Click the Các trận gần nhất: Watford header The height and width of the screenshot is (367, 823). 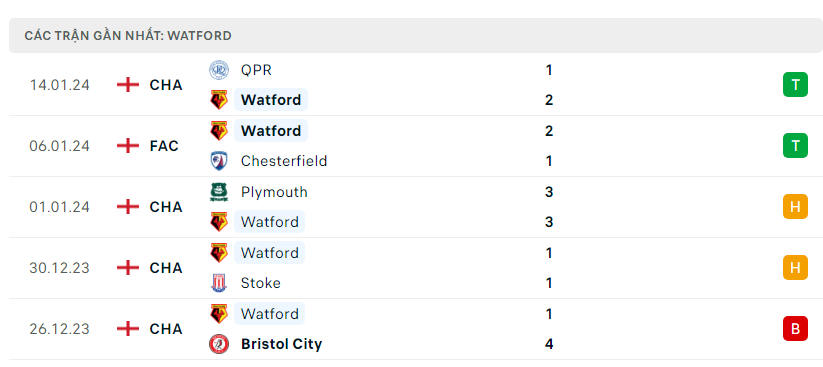point(128,36)
